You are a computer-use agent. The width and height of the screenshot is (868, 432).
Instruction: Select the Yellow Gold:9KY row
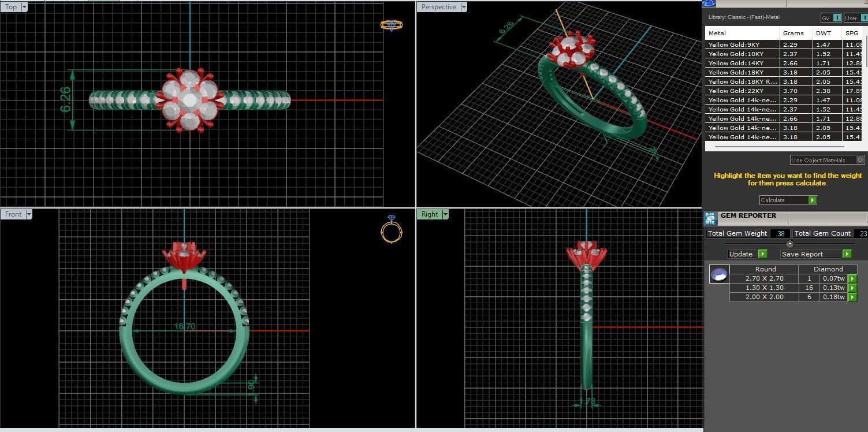point(784,44)
